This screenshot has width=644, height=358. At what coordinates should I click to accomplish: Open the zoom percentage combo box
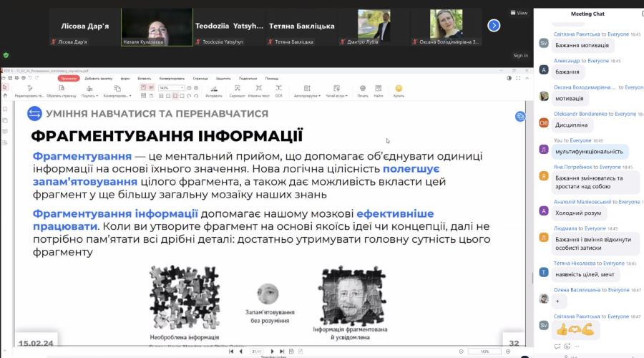(170, 87)
